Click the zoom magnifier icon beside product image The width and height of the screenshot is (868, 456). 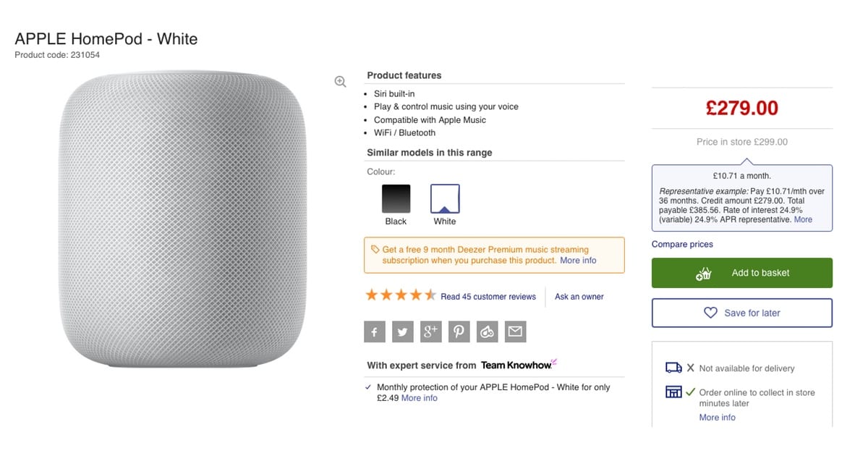(x=340, y=82)
